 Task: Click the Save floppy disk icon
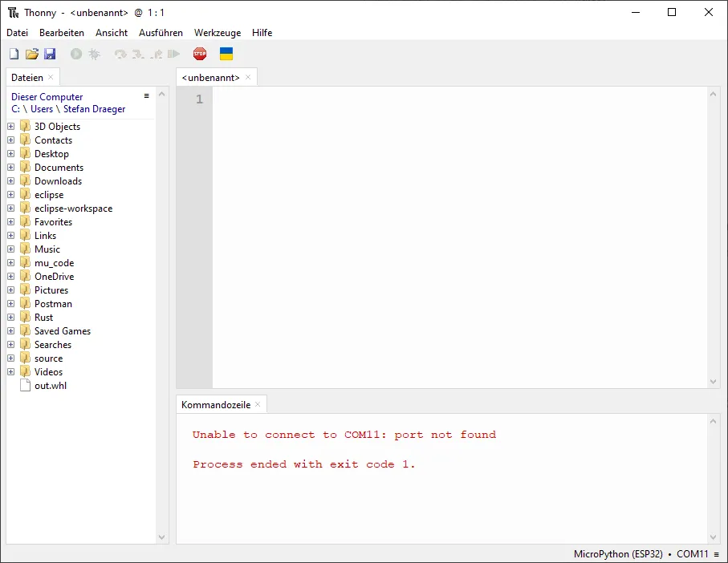(x=50, y=54)
